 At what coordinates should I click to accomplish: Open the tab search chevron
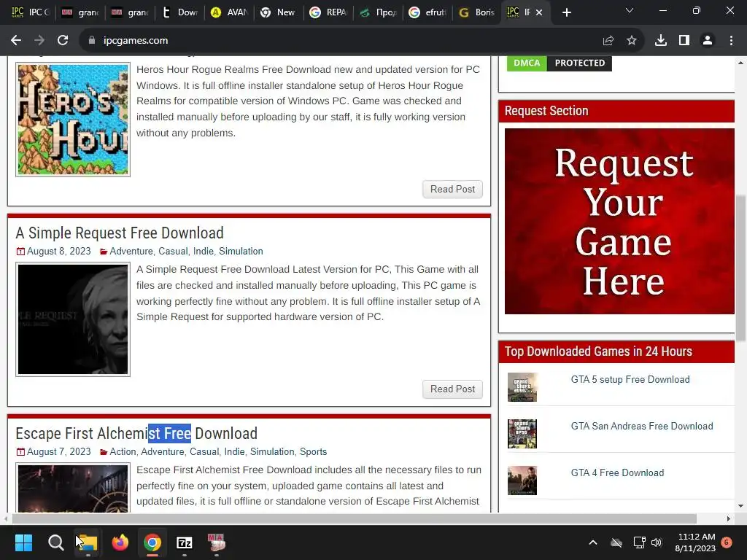click(630, 10)
